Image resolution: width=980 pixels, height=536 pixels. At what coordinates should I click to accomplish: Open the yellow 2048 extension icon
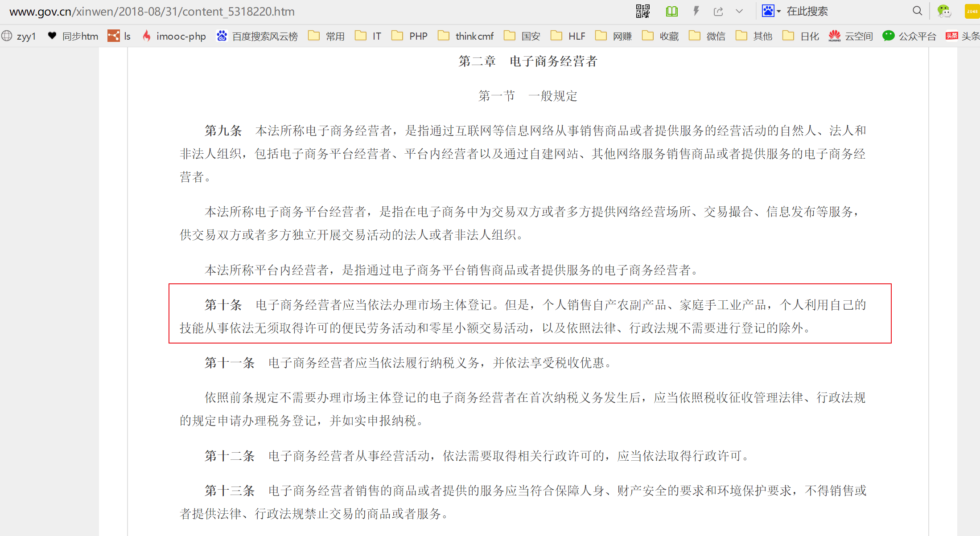click(972, 11)
